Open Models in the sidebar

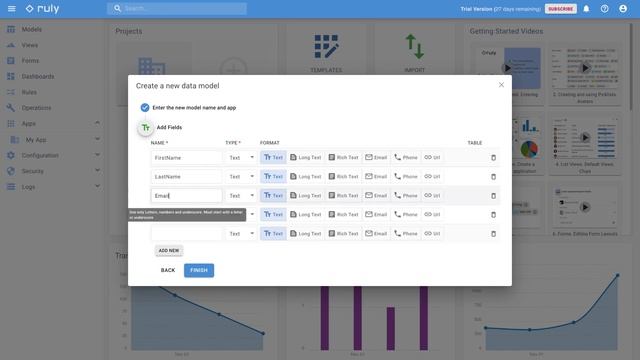(32, 29)
